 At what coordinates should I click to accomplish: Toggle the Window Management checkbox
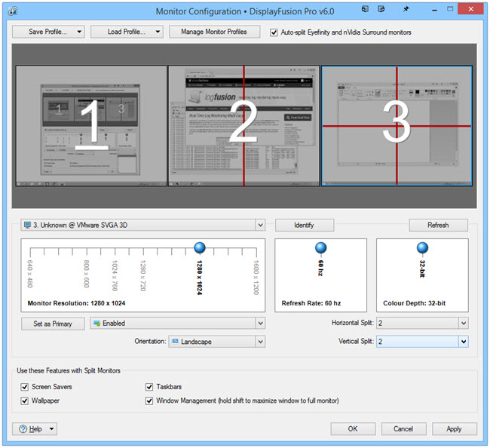(149, 400)
